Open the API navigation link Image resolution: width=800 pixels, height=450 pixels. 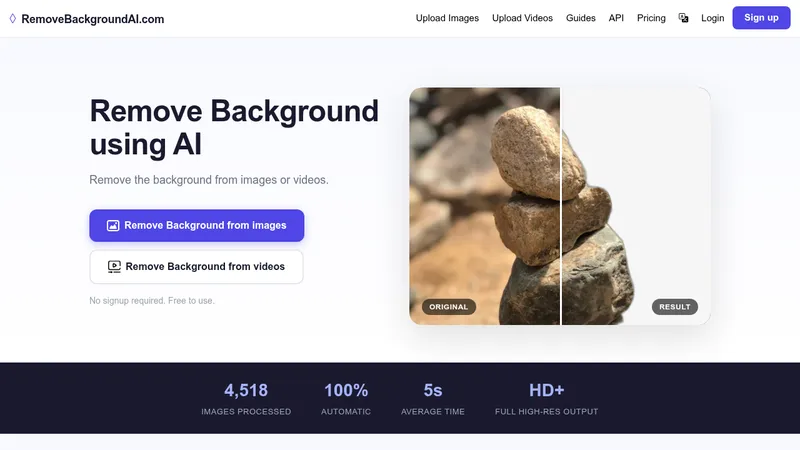pos(616,18)
